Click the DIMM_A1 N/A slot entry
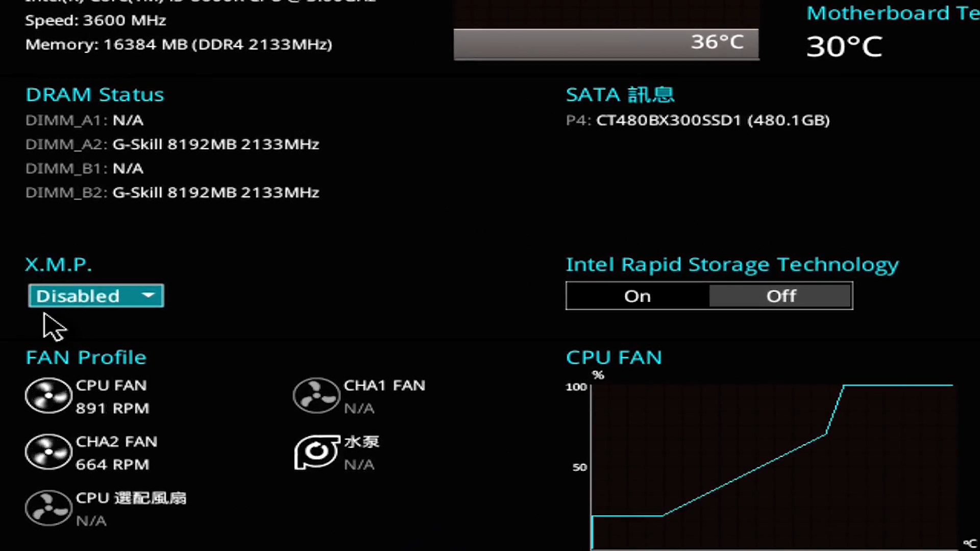The image size is (980, 551). click(84, 120)
